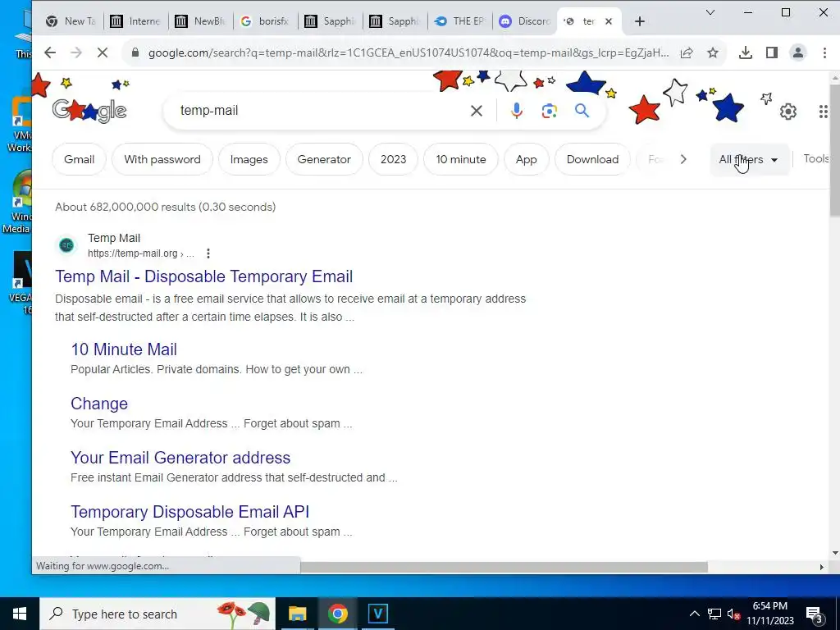Focus the Chrome address bar URL

pos(409,52)
